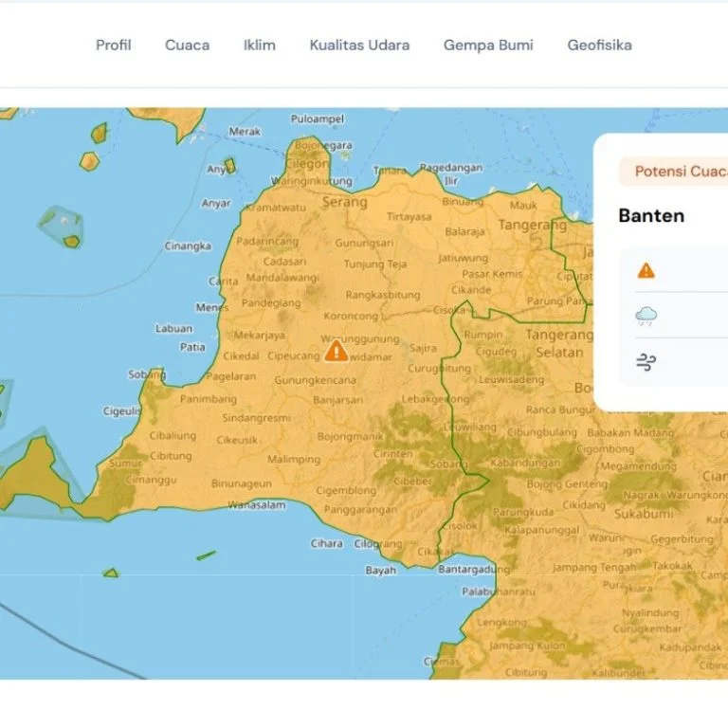Click the orange warning marker on the map

coord(336,352)
